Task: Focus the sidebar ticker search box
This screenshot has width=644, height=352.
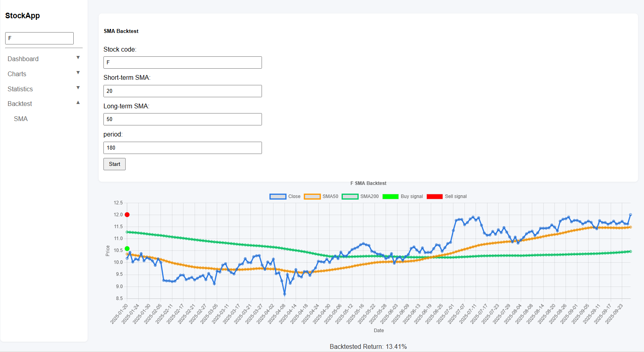Action: click(39, 38)
